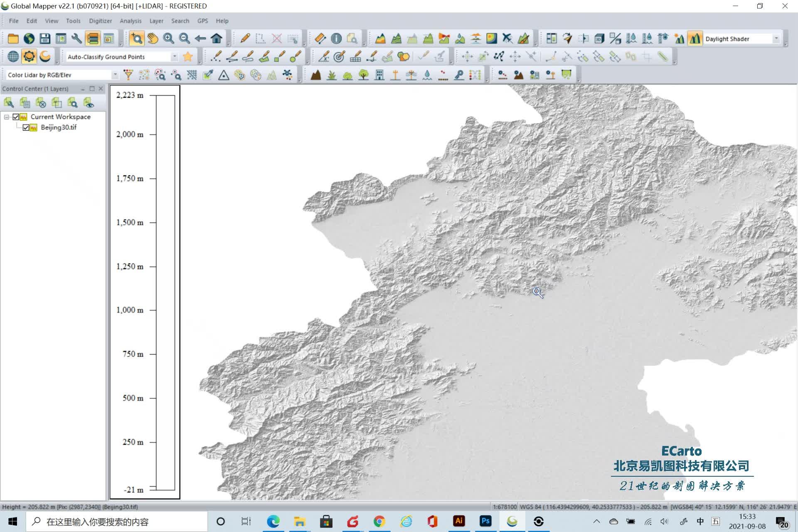Open a data file with the folder icon
Image resolution: width=798 pixels, height=532 pixels.
[x=13, y=39]
